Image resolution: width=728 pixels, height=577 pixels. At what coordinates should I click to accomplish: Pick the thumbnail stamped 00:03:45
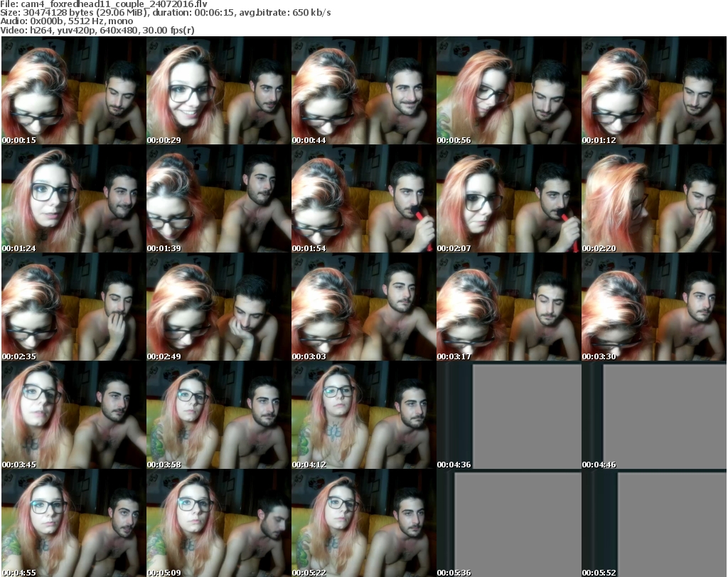[73, 415]
